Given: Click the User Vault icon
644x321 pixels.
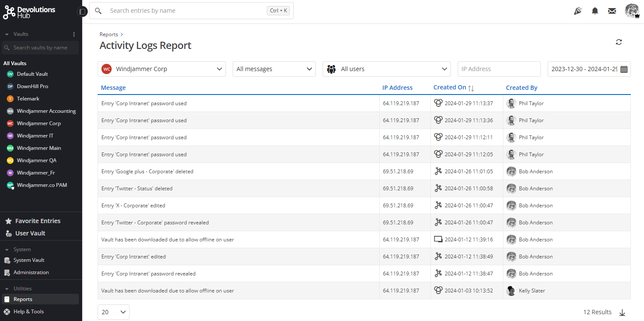Looking at the screenshot, I should [x=9, y=233].
